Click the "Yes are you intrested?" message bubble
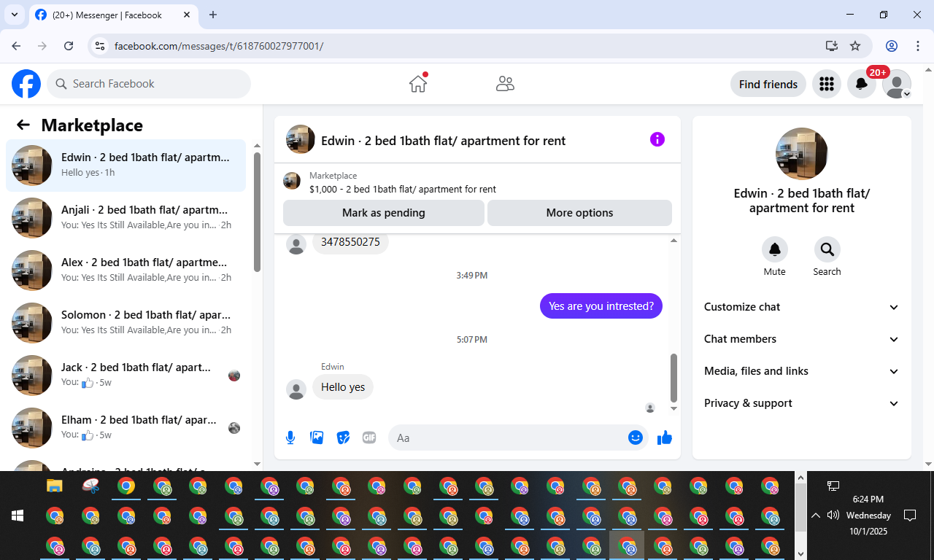 tap(601, 306)
